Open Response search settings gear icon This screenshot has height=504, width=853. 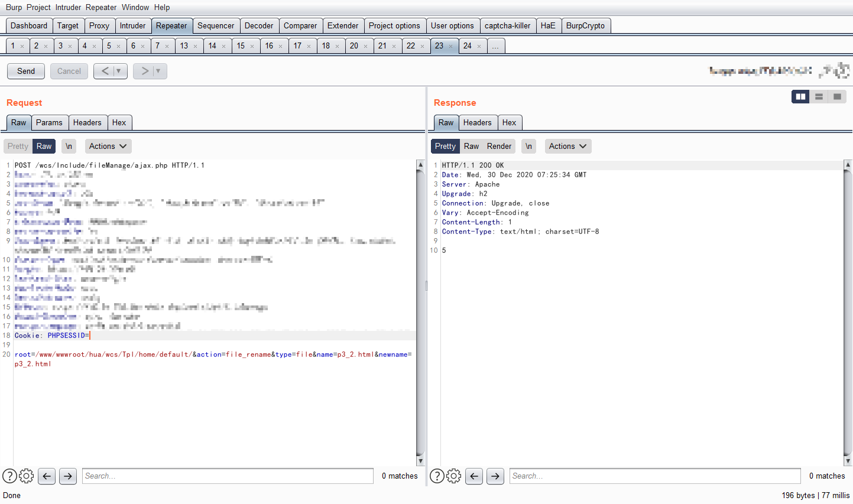pos(454,476)
